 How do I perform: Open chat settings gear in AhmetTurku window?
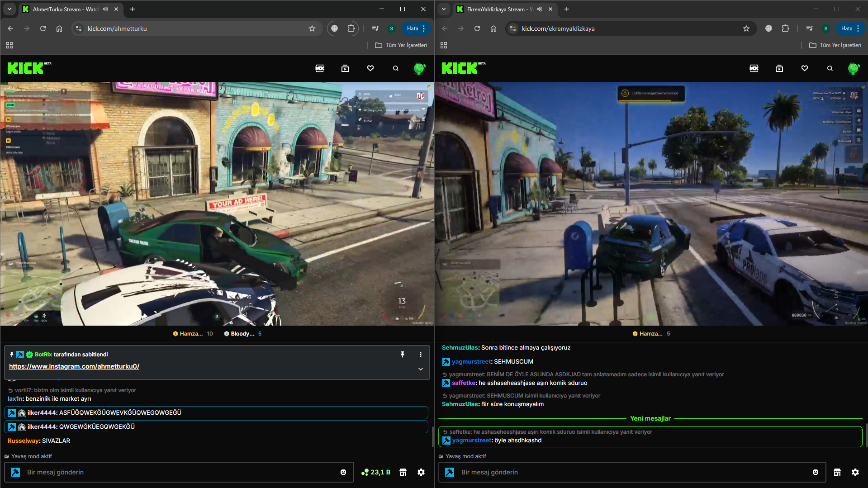pyautogui.click(x=421, y=472)
